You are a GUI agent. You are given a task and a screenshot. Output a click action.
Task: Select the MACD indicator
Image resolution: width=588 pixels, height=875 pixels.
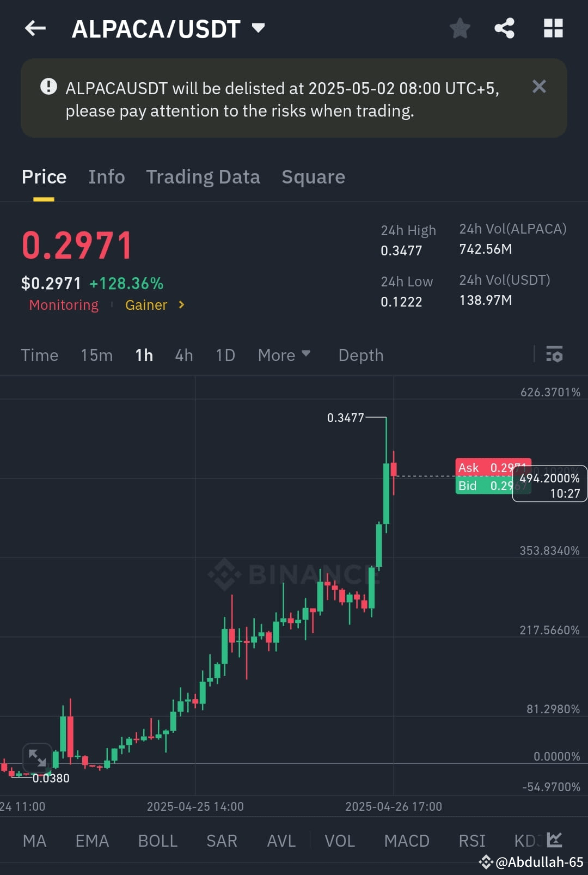[x=407, y=840]
